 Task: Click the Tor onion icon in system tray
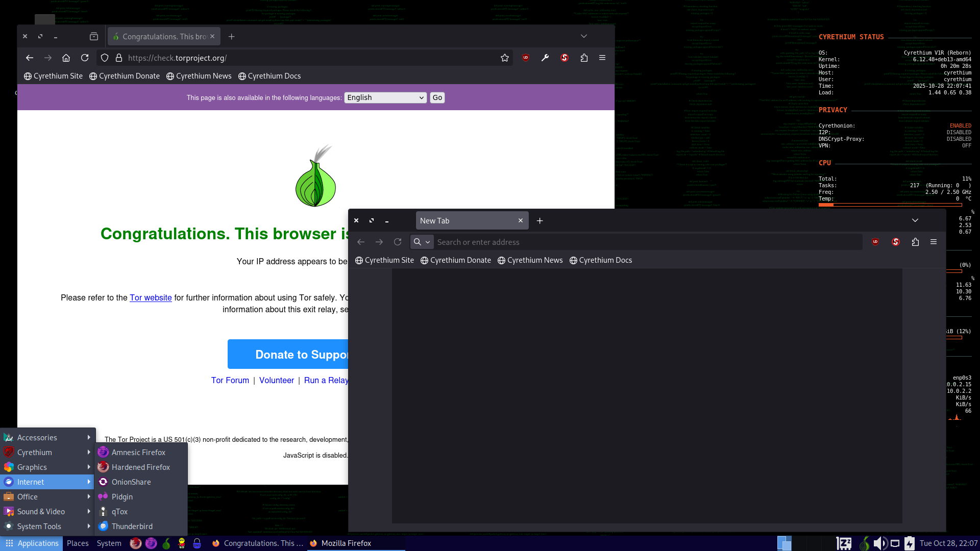pos(865,543)
